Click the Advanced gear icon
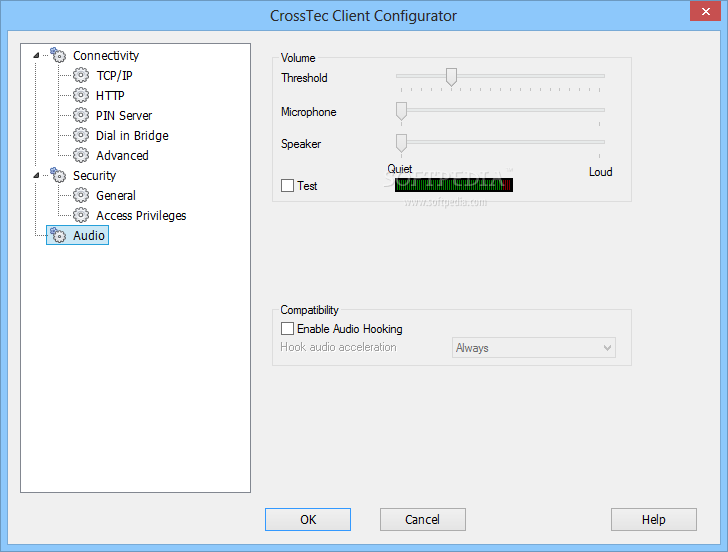The image size is (728, 552). click(81, 155)
